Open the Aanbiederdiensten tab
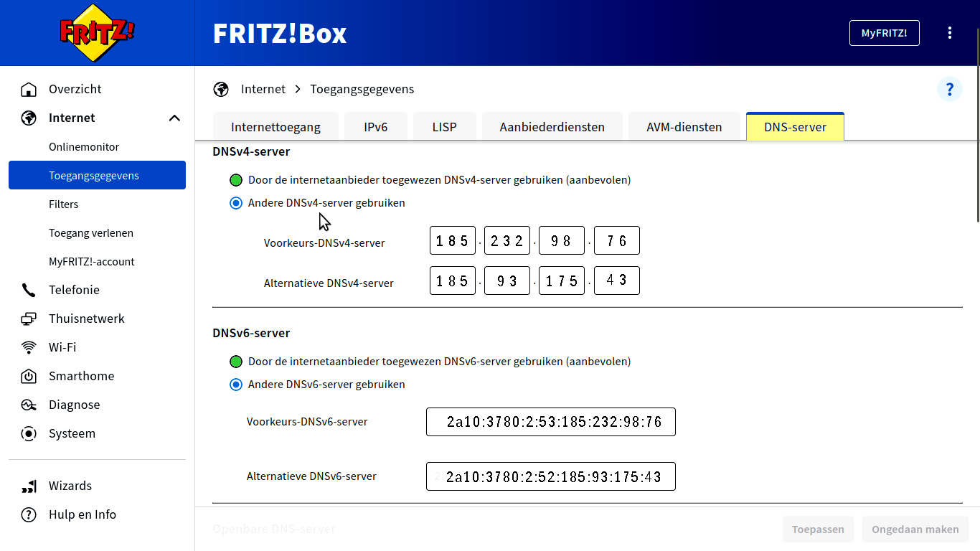 [x=552, y=127]
